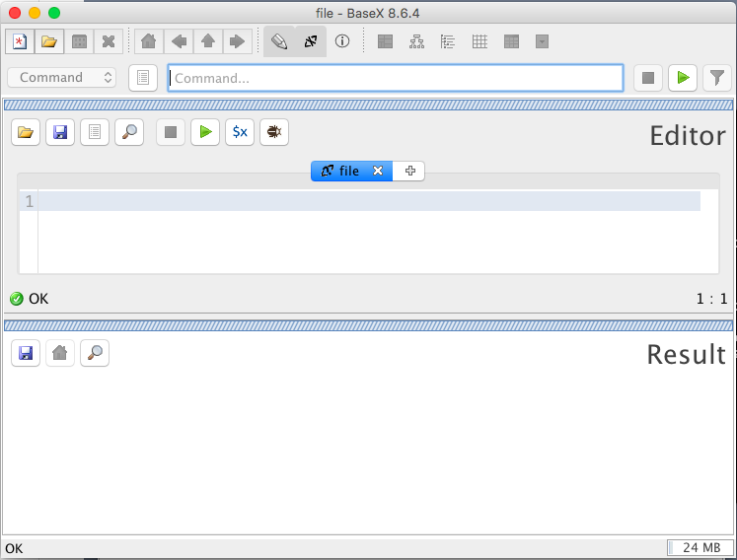Go home with the top toolbar house icon
This screenshot has height=560, width=737.
pyautogui.click(x=149, y=41)
